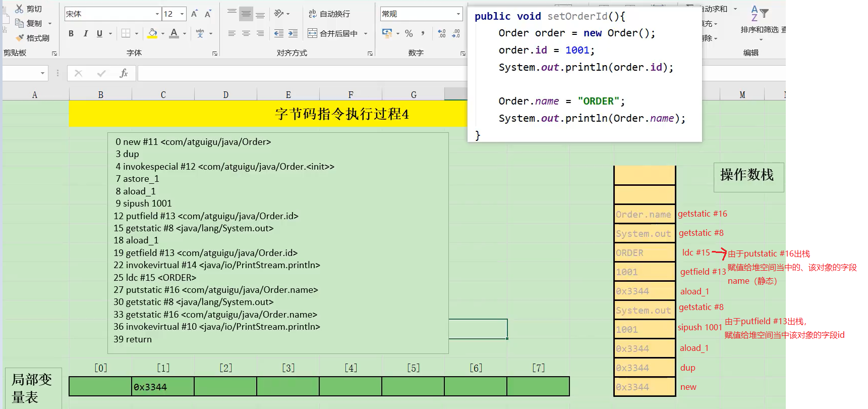Screen dimensions: 868x409
Task: Toggle Bold formatting
Action: point(71,33)
